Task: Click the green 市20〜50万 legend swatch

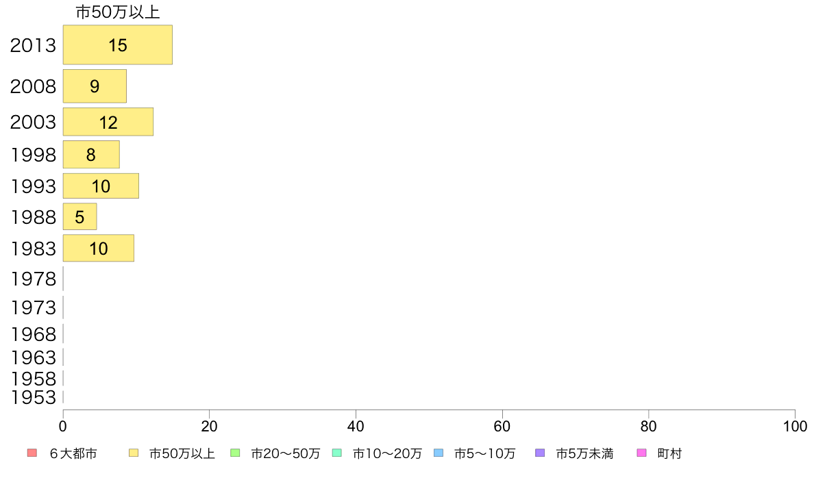Action: point(235,453)
